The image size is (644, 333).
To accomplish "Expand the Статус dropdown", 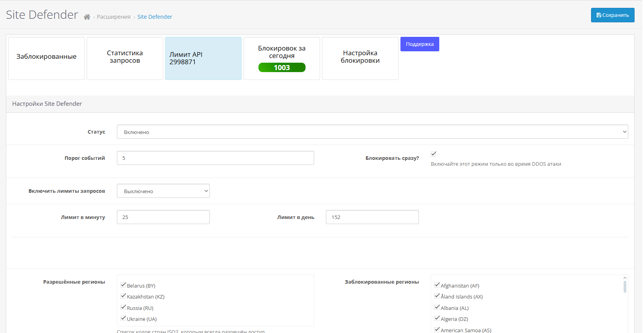I will point(372,132).
